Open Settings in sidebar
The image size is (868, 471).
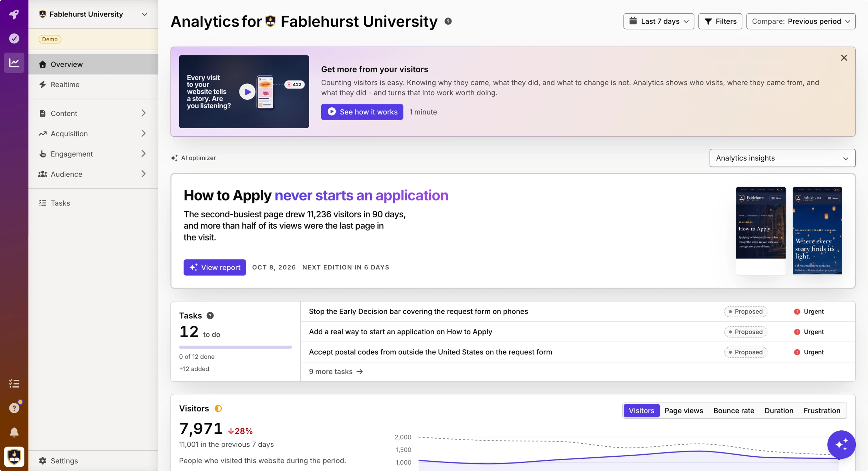click(93, 461)
